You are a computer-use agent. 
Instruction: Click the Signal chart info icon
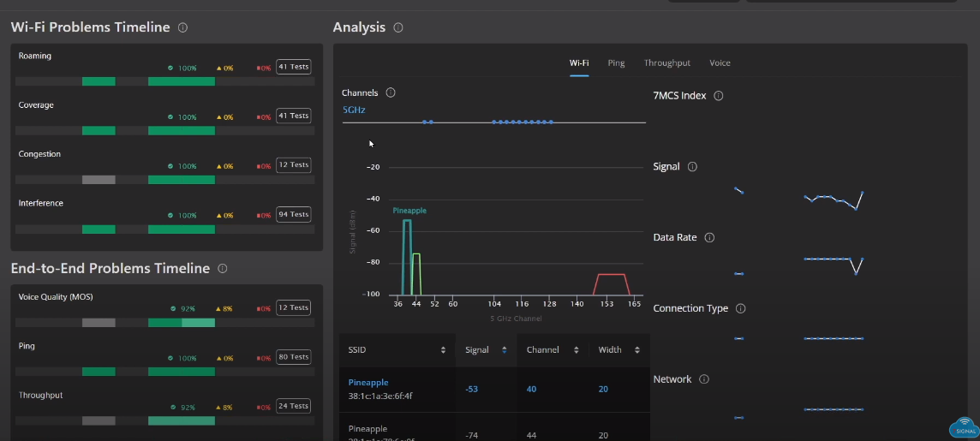point(692,167)
